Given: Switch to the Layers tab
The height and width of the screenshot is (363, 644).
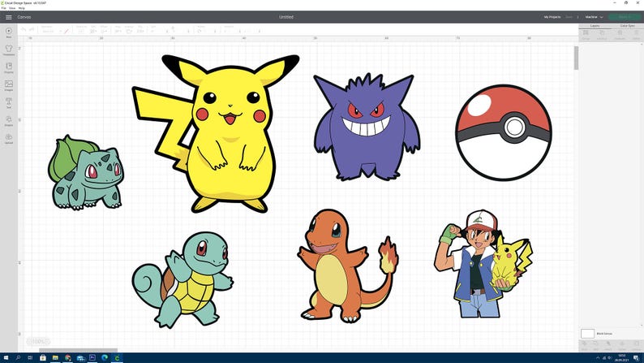Looking at the screenshot, I should [595, 26].
